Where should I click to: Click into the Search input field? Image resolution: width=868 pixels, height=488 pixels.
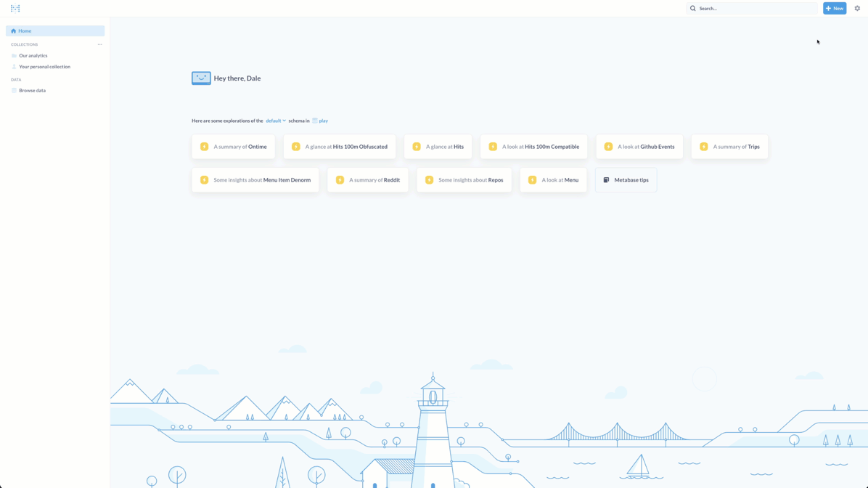tap(755, 9)
